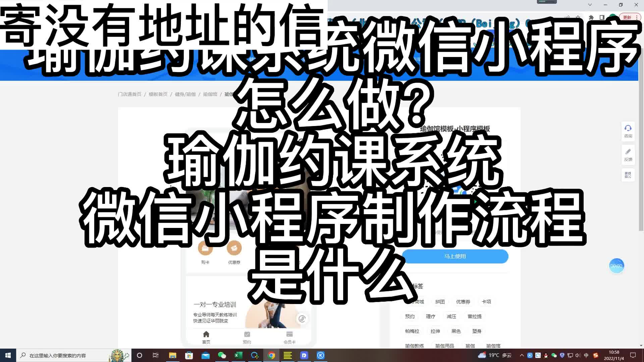Select the 瑜伽教练 tag
The width and height of the screenshot is (644, 362).
(414, 346)
